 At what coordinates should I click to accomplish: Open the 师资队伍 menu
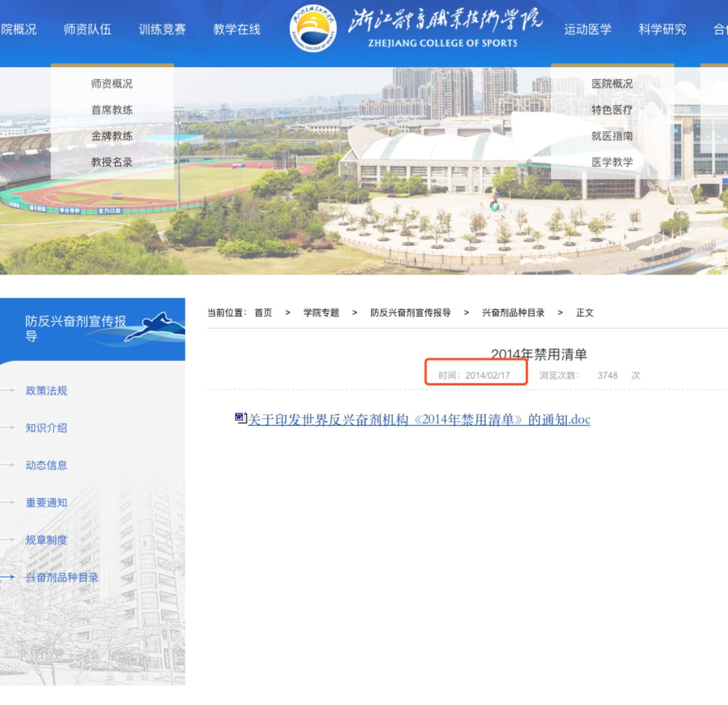tap(87, 29)
